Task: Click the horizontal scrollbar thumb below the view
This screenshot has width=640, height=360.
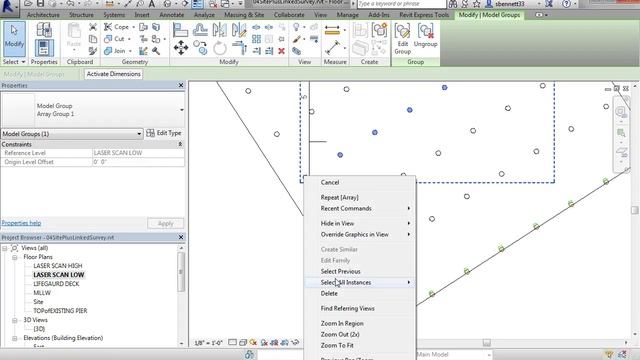Action: coord(487,343)
